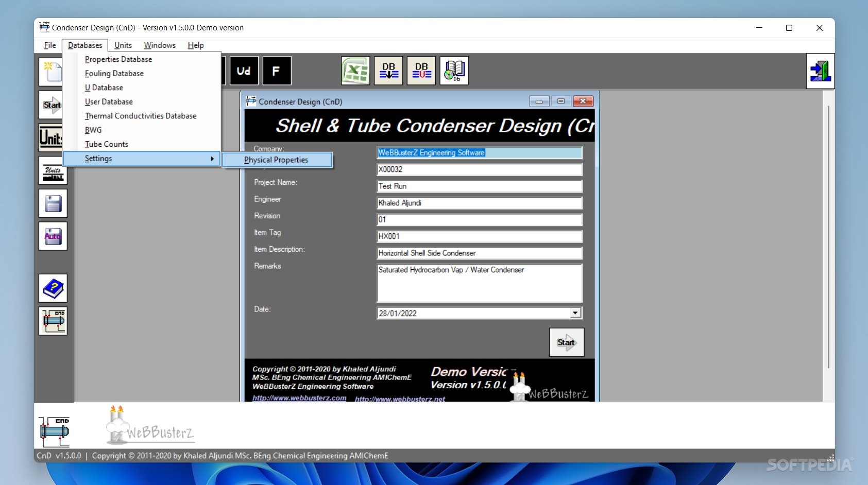Click the Excel export toolbar icon
This screenshot has width=868, height=485.
coord(355,71)
